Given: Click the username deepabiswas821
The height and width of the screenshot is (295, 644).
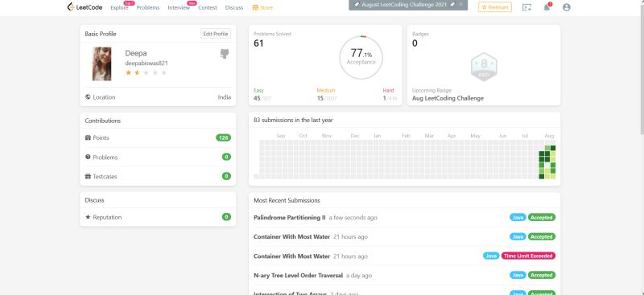Looking at the screenshot, I should click(x=147, y=64).
